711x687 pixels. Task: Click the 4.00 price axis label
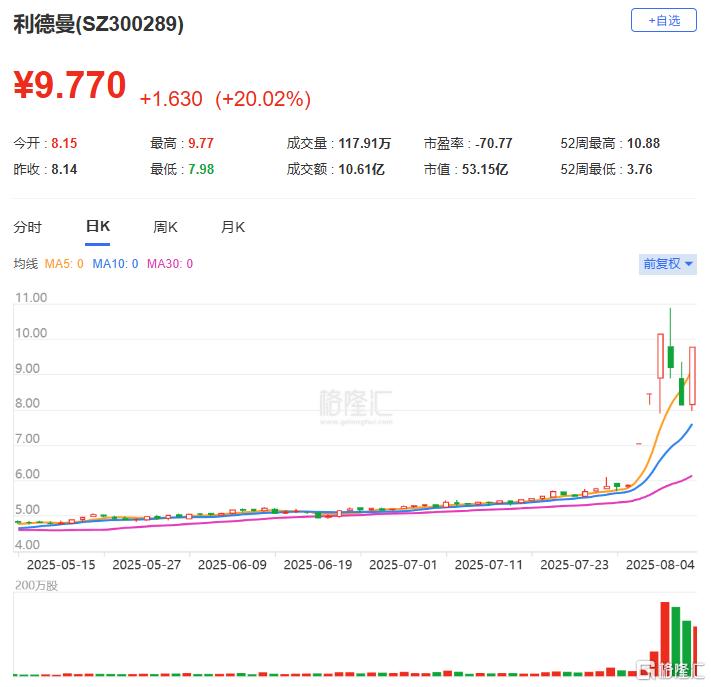[28, 545]
